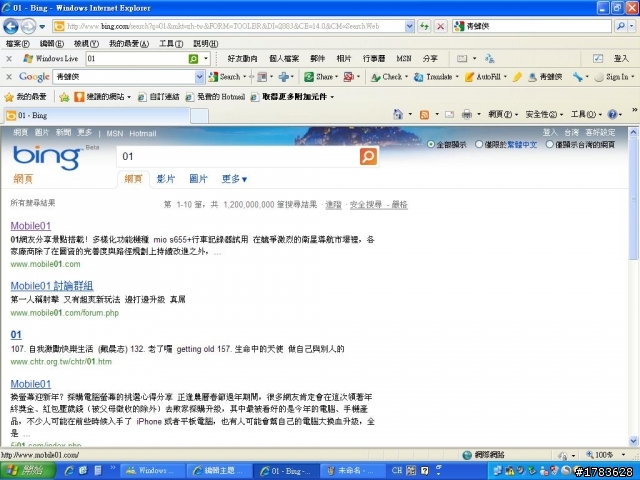The image size is (640, 480).
Task: Switch to the 圖片 Bing tab
Action: [198, 179]
